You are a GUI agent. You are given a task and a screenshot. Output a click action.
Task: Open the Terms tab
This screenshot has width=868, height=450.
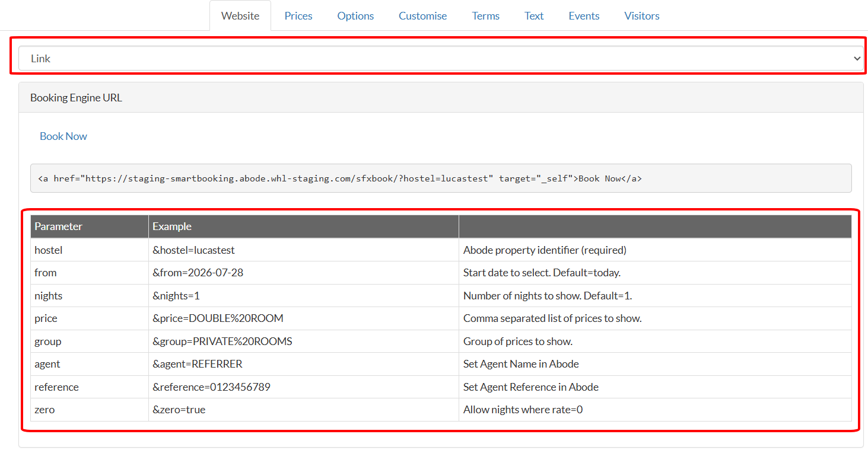coord(486,16)
